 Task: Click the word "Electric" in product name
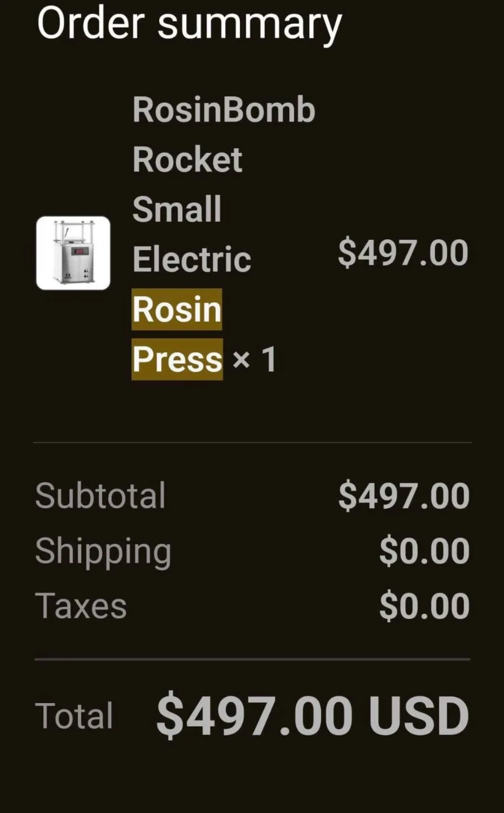[192, 260]
